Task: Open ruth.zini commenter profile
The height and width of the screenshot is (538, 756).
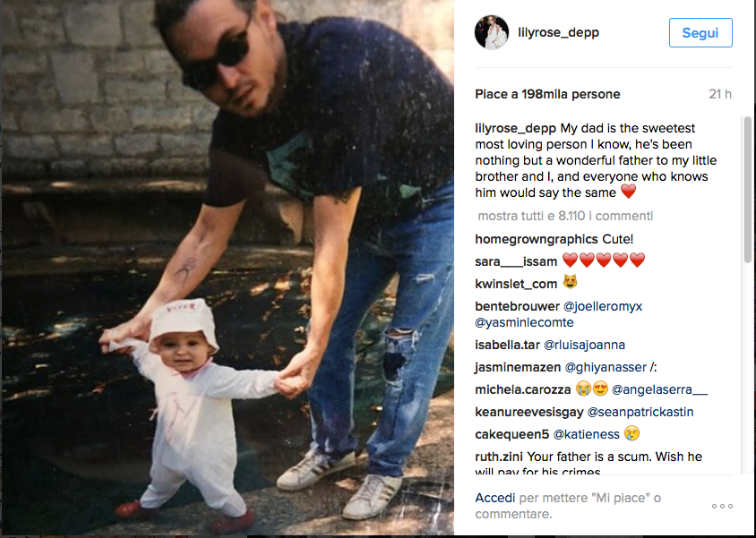Action: [499, 457]
